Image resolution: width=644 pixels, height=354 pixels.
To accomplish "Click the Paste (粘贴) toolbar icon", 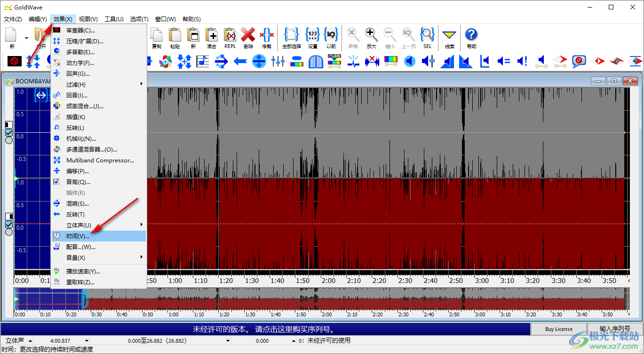I will [x=175, y=38].
